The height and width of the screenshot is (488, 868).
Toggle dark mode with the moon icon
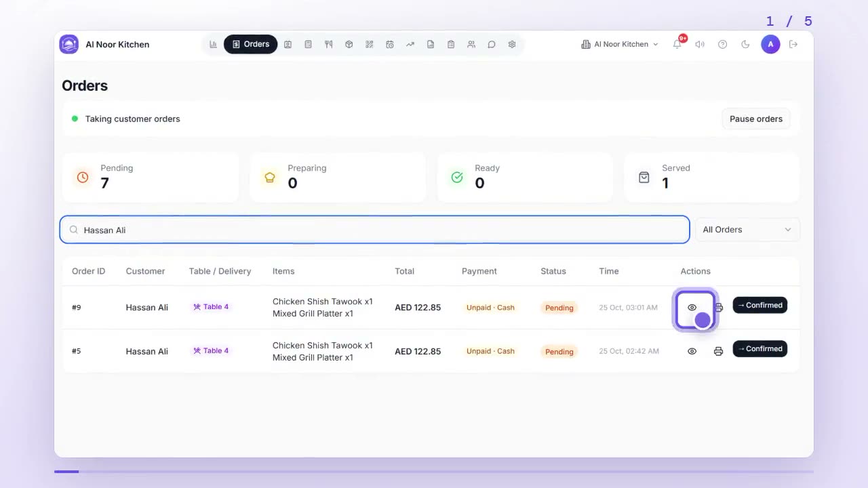coord(745,44)
